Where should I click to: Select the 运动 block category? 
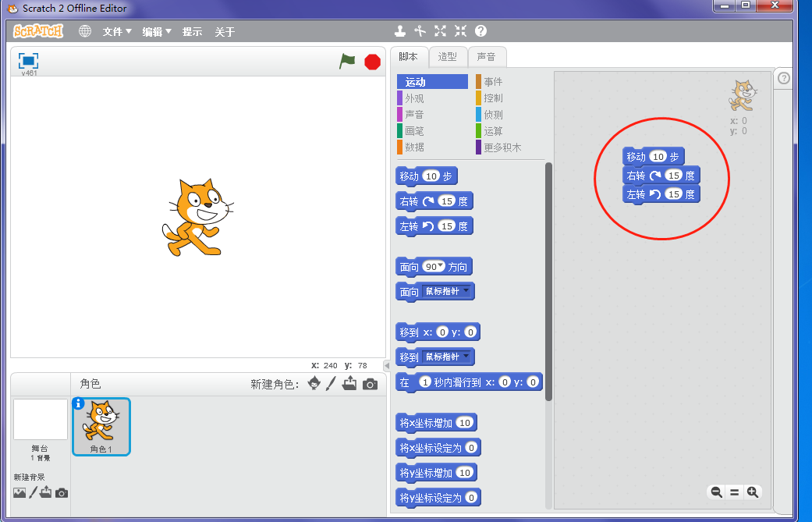(x=432, y=82)
